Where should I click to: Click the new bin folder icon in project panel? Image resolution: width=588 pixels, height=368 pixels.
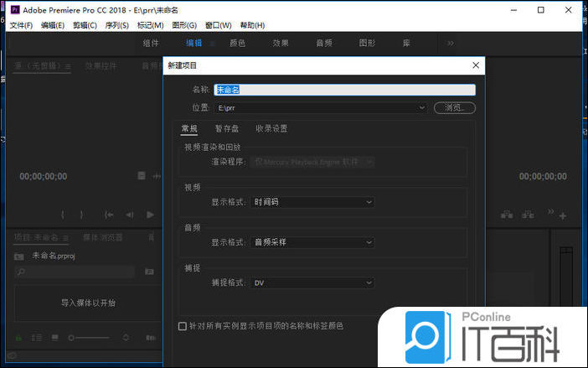coord(149,272)
